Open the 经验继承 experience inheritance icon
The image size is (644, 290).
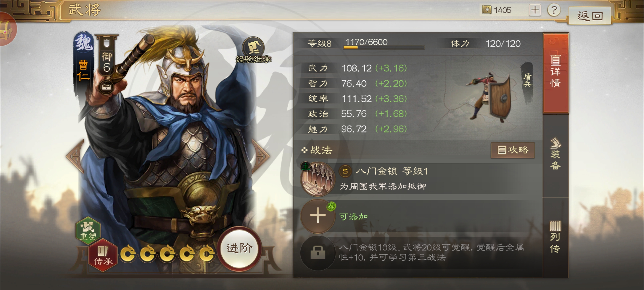pyautogui.click(x=254, y=50)
